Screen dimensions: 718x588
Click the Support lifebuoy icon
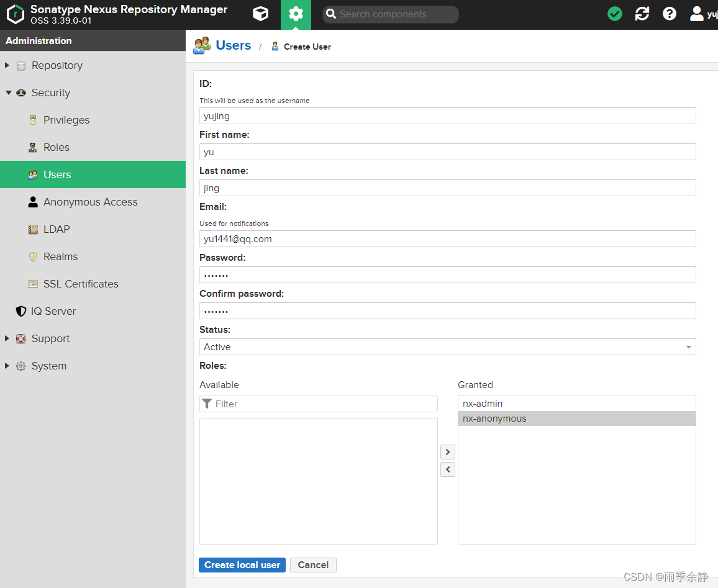tap(21, 338)
